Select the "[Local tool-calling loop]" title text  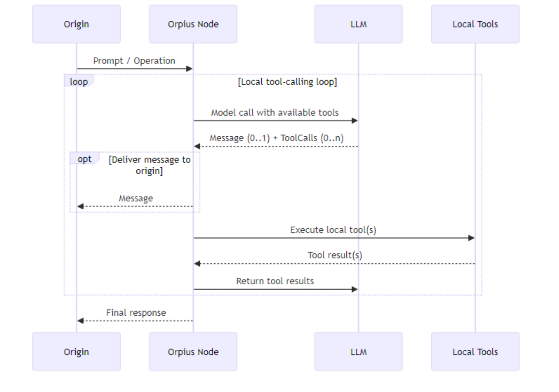[287, 82]
